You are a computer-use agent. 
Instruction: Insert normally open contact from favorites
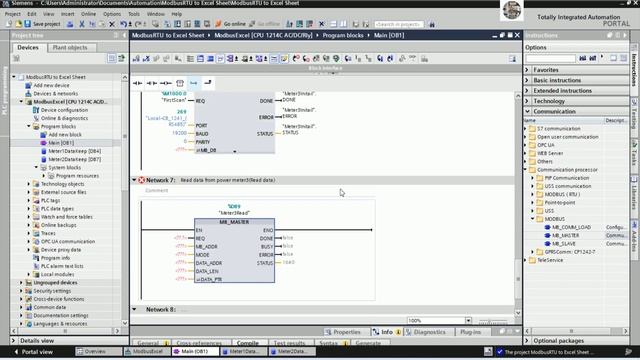tap(138, 83)
